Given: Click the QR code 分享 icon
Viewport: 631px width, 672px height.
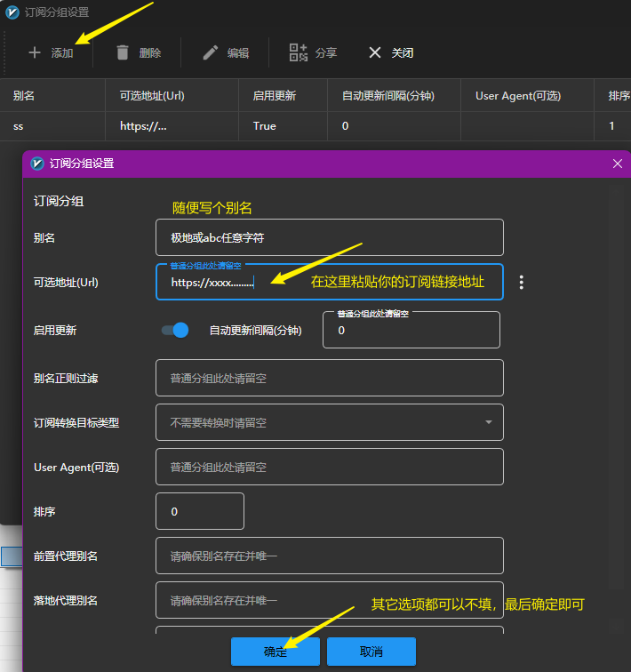Looking at the screenshot, I should (x=299, y=52).
